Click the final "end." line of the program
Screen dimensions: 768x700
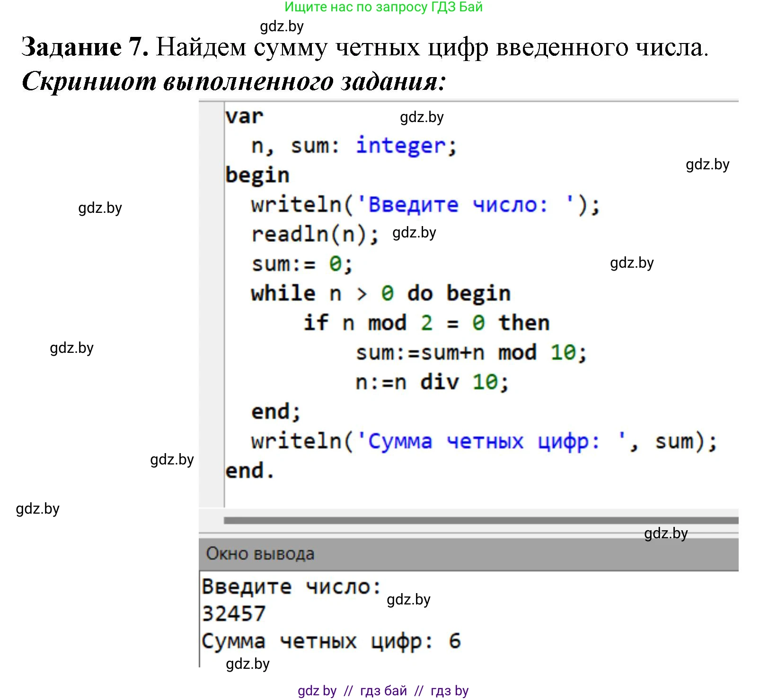(250, 471)
